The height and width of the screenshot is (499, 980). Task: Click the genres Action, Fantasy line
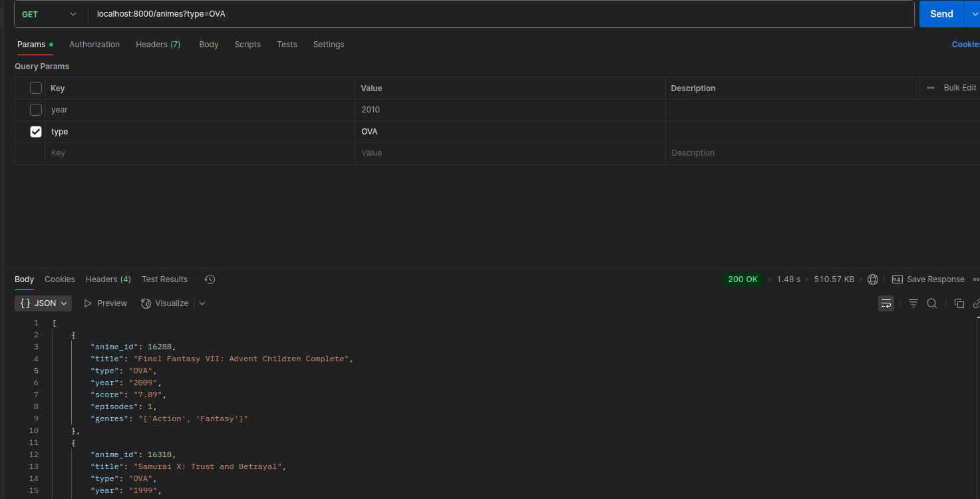click(x=169, y=418)
